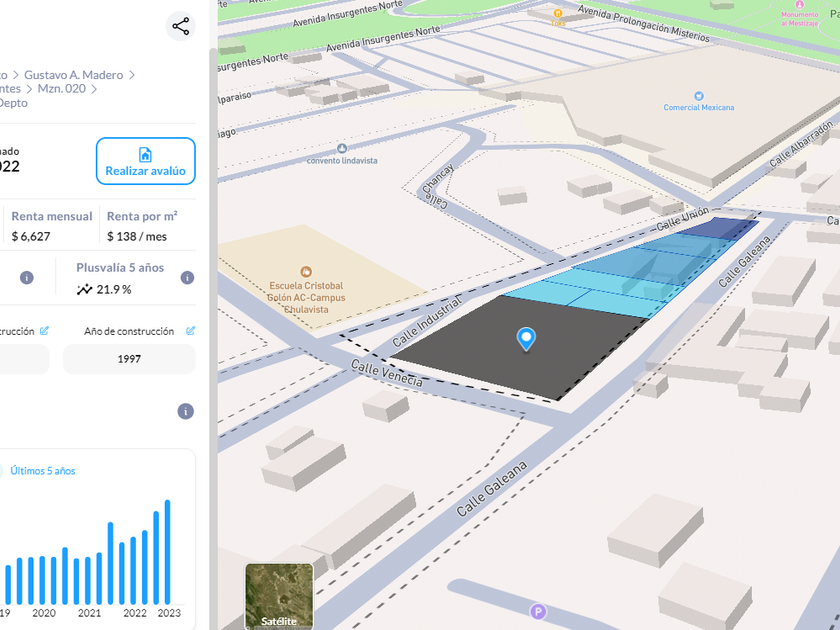Switch map to Satélite view thumbnail
The height and width of the screenshot is (630, 840).
pyautogui.click(x=279, y=595)
